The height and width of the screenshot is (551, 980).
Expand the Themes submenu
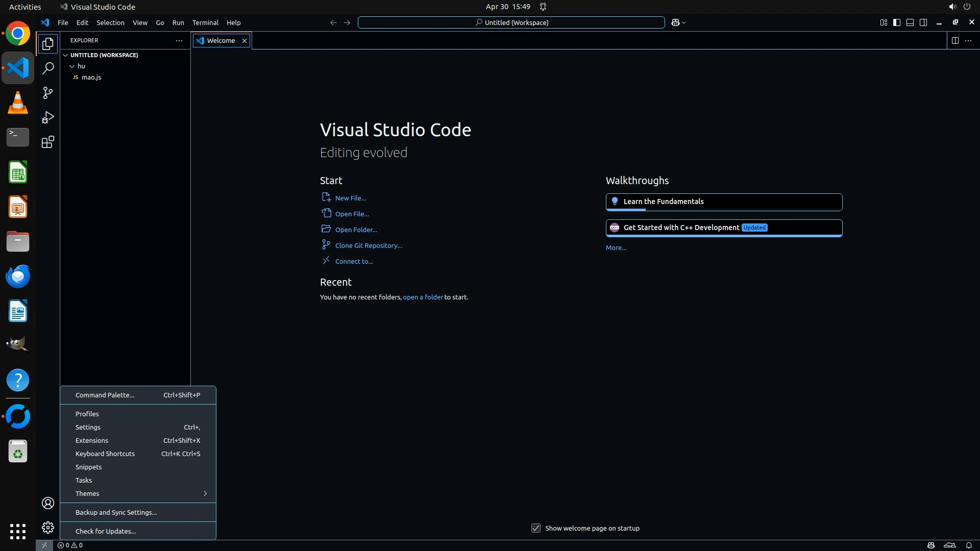(x=138, y=493)
